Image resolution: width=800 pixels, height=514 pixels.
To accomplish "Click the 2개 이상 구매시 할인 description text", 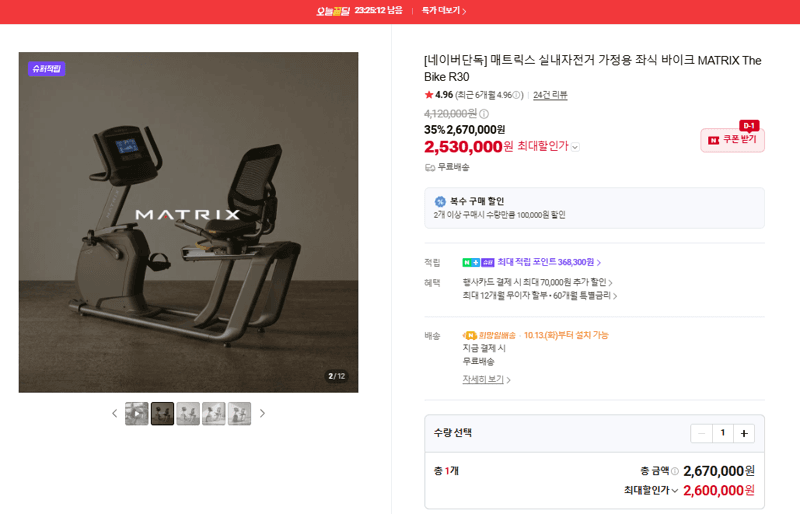I will [499, 215].
